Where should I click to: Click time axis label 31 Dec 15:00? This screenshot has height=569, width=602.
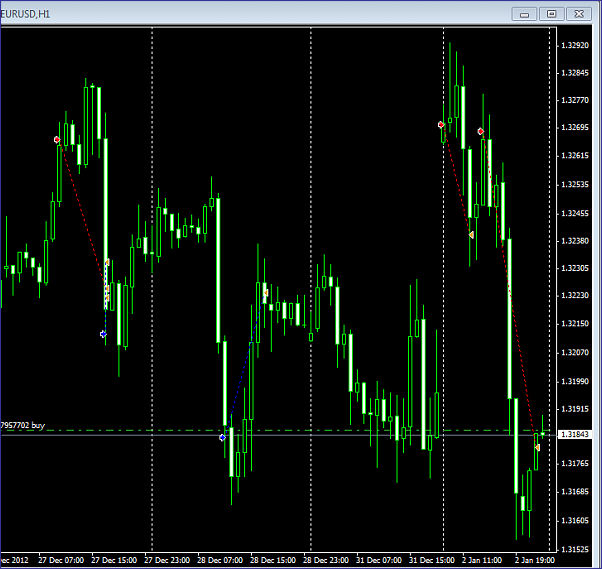tap(432, 560)
